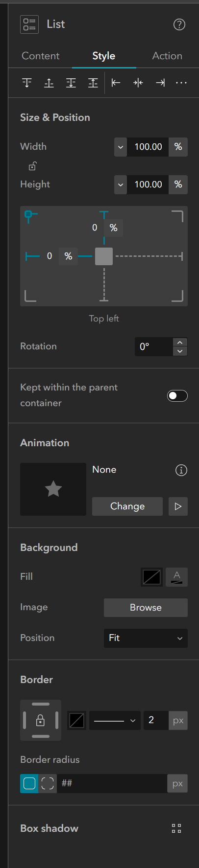Viewport: 199px width, 868px height.
Task: Open the List widget help icon
Action: pyautogui.click(x=179, y=24)
